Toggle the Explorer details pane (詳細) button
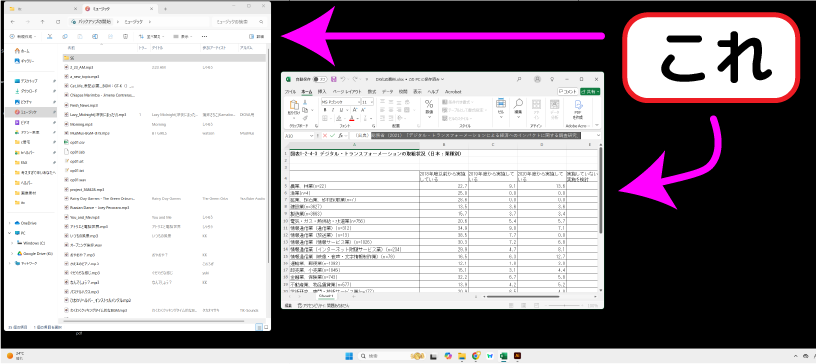 tap(257, 36)
